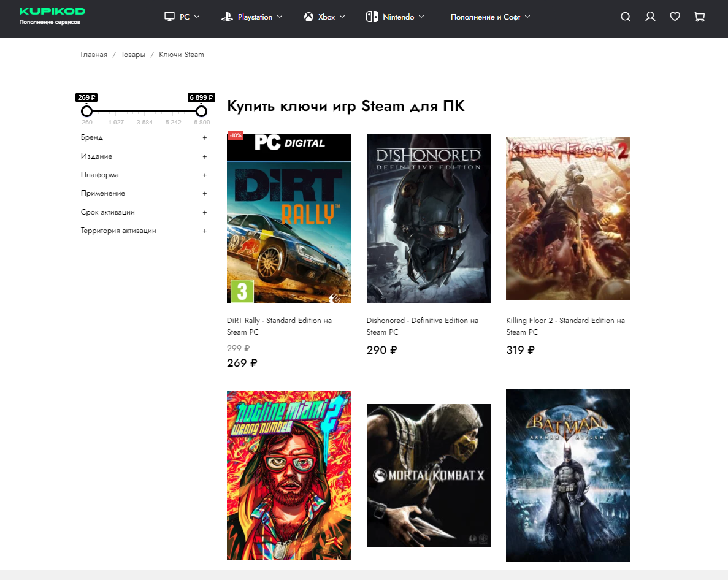The height and width of the screenshot is (580, 728).
Task: Open the site search icon
Action: 626,17
